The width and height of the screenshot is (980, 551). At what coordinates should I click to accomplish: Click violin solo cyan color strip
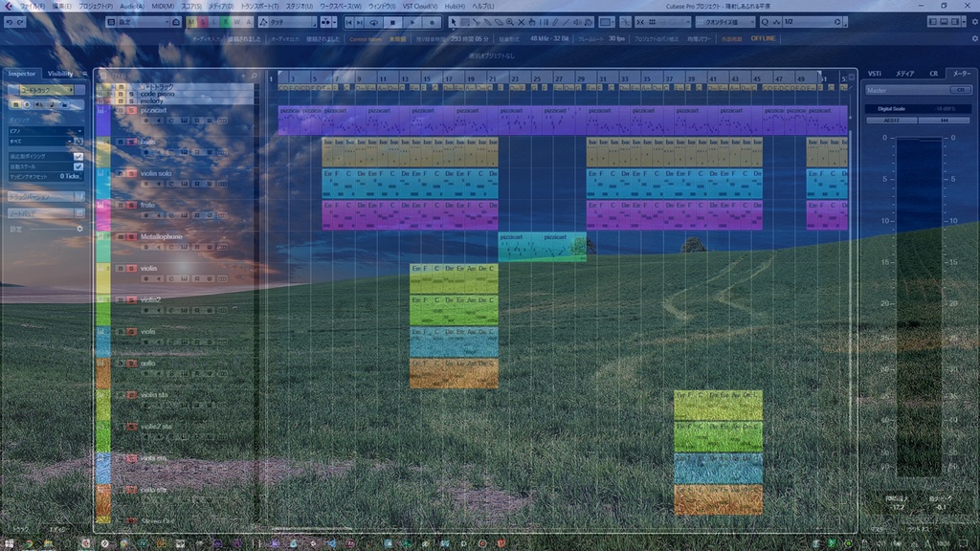pos(103,184)
